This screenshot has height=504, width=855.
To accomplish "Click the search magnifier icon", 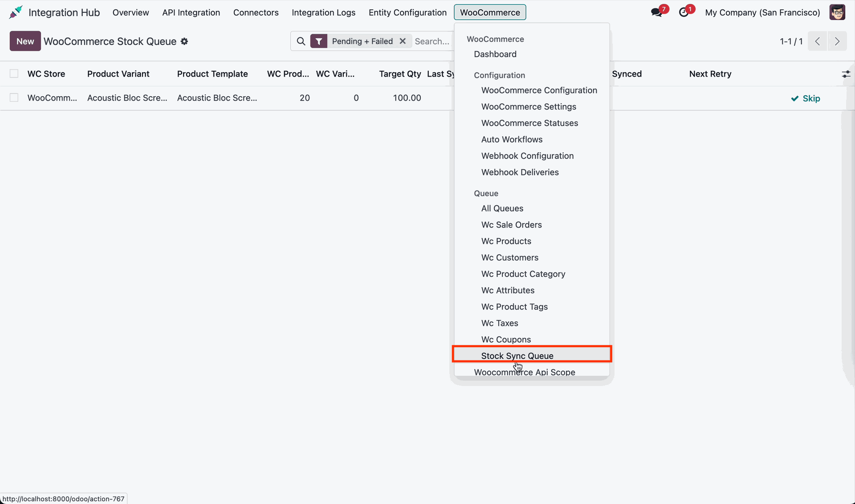I will (301, 41).
